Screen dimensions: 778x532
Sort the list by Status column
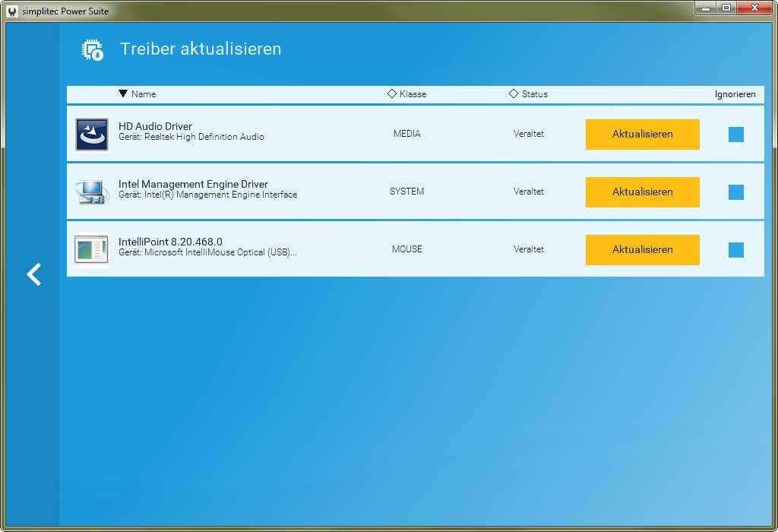529,93
